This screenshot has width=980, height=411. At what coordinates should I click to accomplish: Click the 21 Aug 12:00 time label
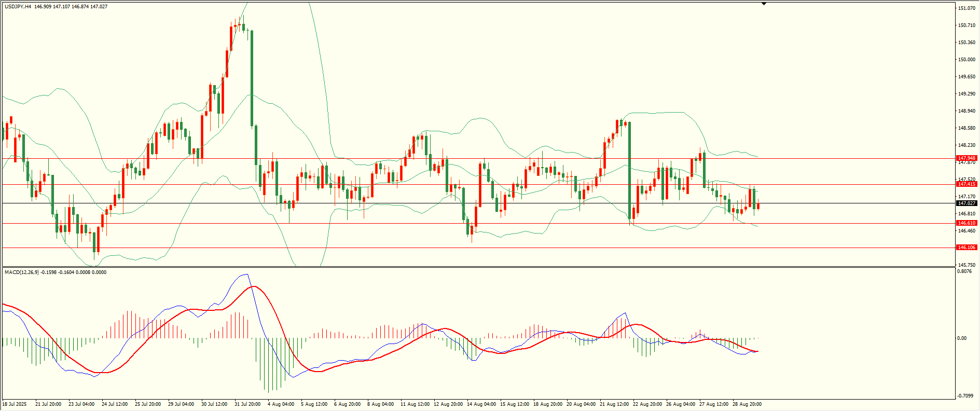tap(614, 404)
